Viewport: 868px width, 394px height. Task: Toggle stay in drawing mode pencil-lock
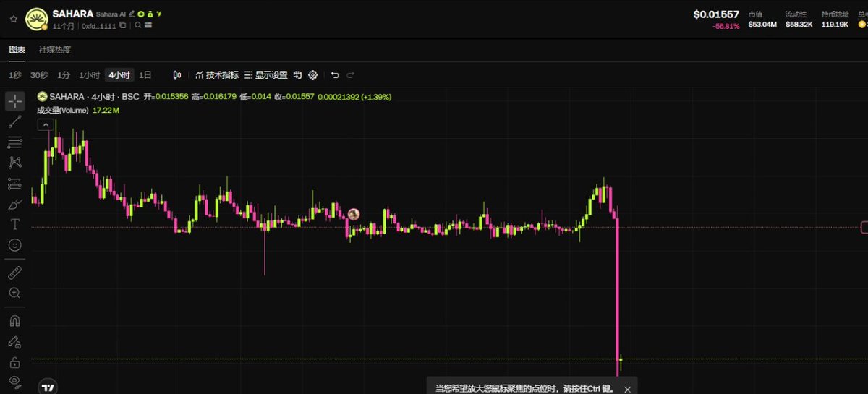[x=15, y=341]
